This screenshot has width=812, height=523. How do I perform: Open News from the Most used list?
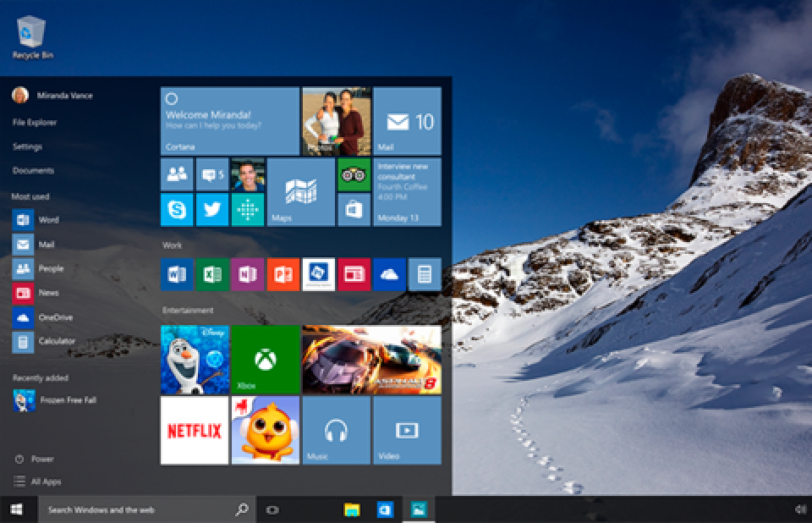click(36, 293)
